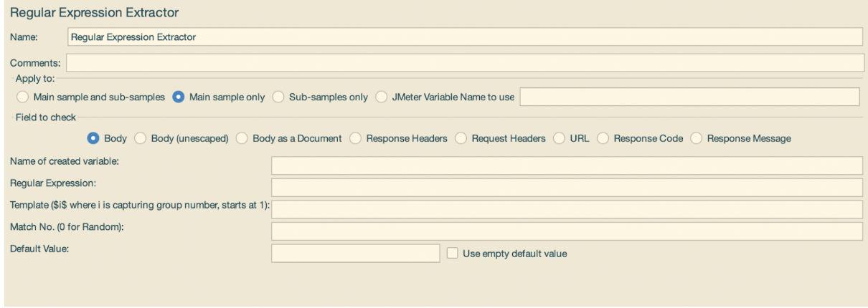Choose 'Body (unescaped)' radio option

(140, 138)
